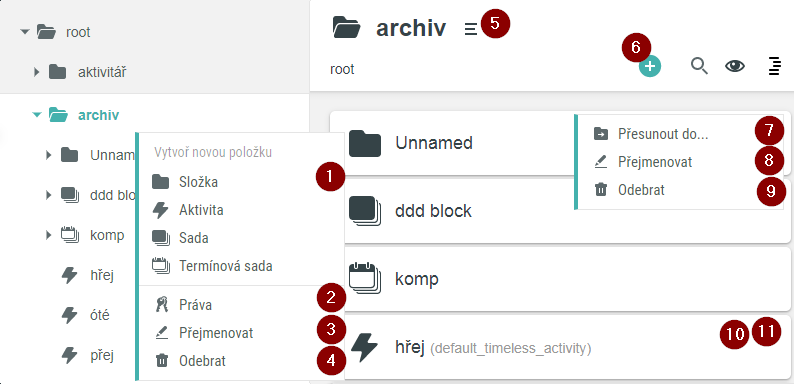Click the list layout icon at top right
This screenshot has height=384, width=794.
coord(774,66)
